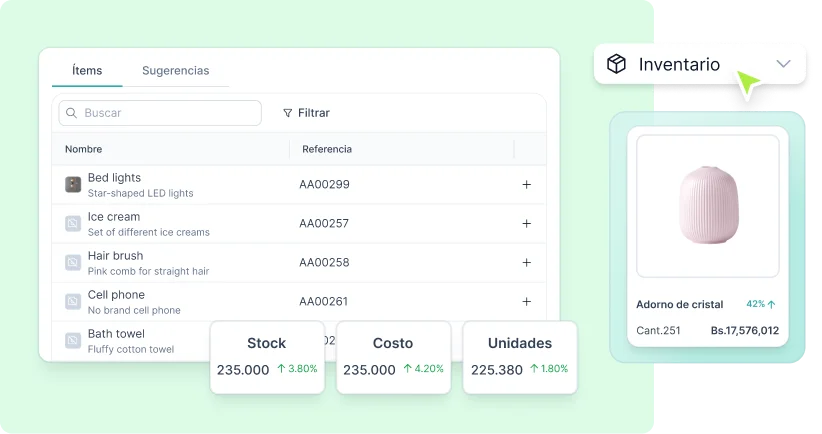Click the Inventario box icon
Image resolution: width=822 pixels, height=434 pixels.
[616, 64]
